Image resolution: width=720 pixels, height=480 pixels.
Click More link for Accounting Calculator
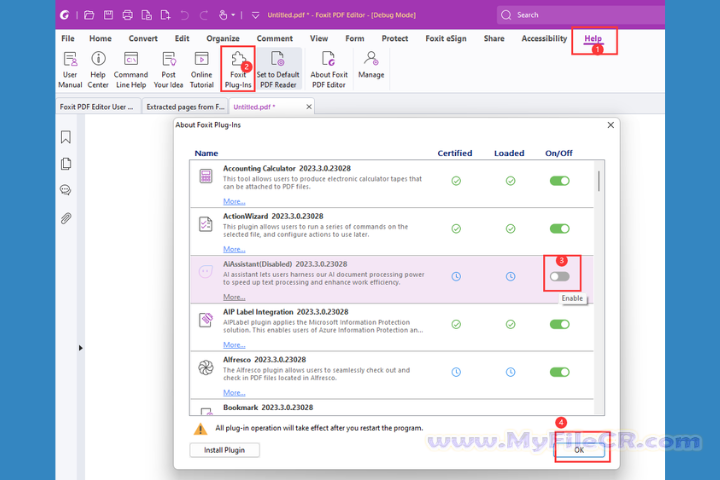[x=234, y=202]
